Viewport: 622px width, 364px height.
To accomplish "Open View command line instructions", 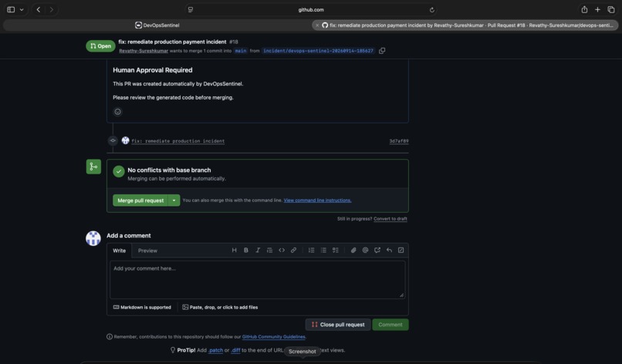I will coord(317,201).
